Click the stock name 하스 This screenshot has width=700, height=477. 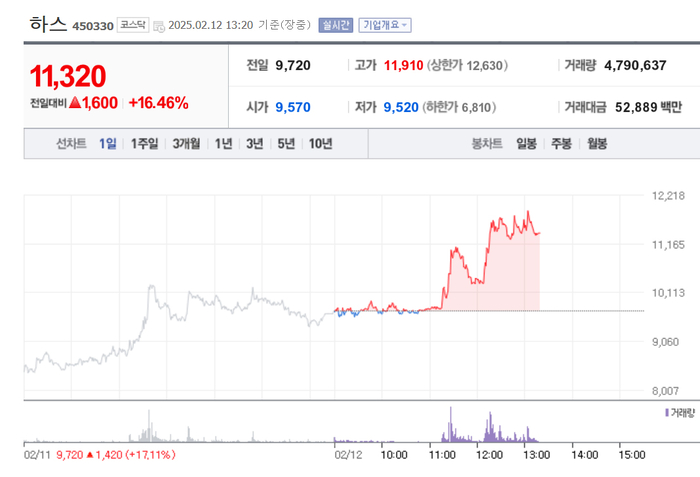[x=48, y=24]
